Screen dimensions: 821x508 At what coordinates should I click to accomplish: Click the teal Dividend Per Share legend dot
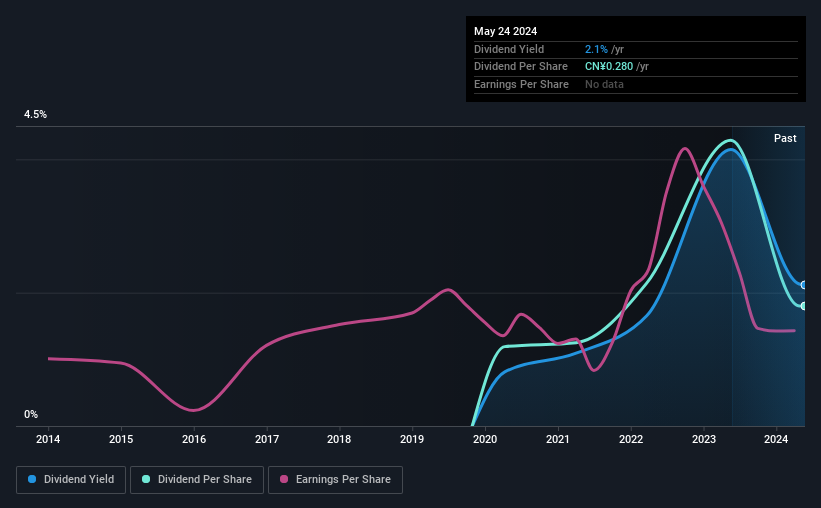tap(146, 479)
